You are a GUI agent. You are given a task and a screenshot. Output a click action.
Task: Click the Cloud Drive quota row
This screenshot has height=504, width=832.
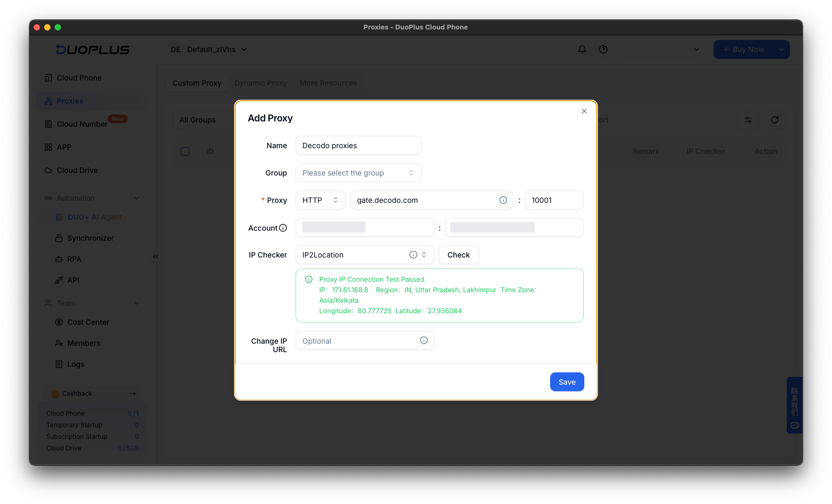click(x=93, y=448)
